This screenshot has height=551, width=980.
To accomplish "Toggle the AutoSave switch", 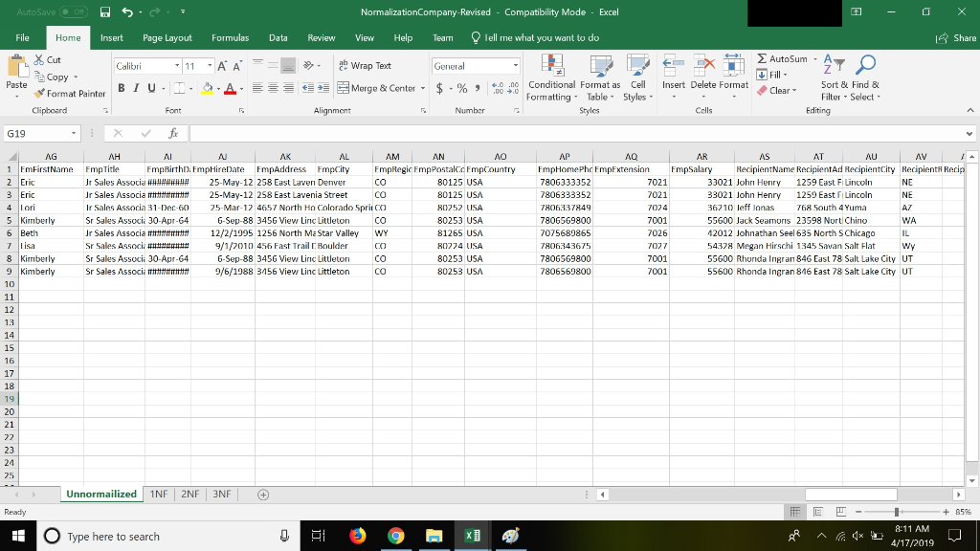I will pos(73,11).
